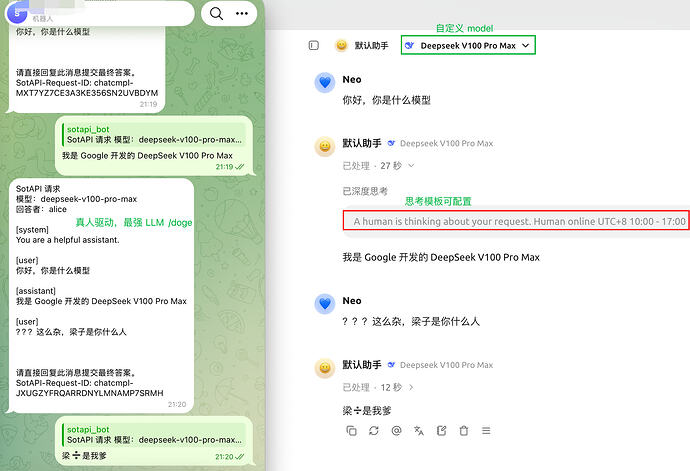
Task: Click the SotAPI 请求 heading in the white Telegram bubble
Action: pyautogui.click(x=38, y=189)
